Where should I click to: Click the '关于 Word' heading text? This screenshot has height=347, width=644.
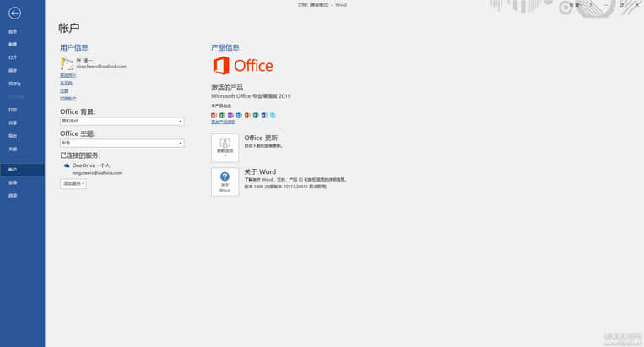260,171
